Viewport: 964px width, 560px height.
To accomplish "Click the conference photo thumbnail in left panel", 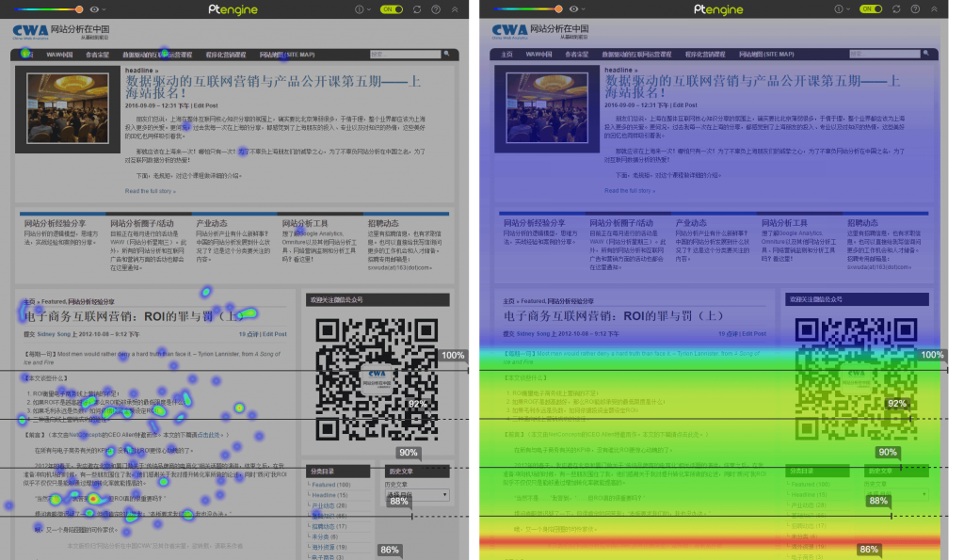I will pos(68,109).
